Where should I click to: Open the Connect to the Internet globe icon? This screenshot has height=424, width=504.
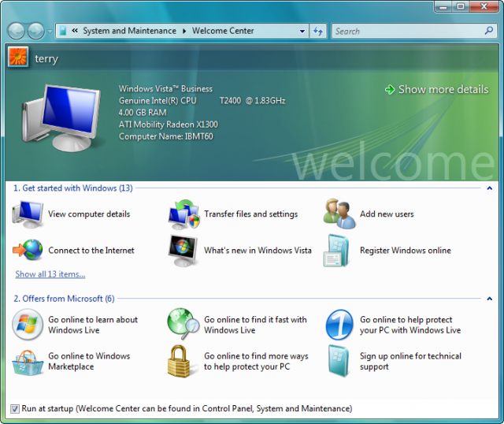tap(28, 250)
